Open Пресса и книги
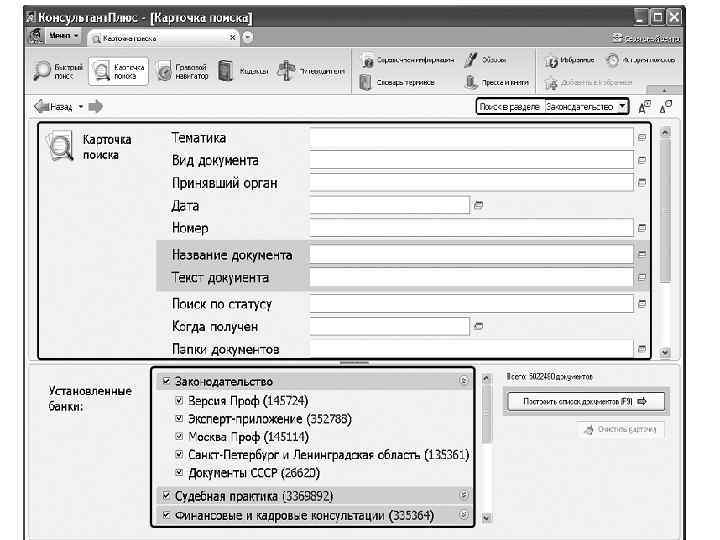The width and height of the screenshot is (720, 540). pos(497,83)
